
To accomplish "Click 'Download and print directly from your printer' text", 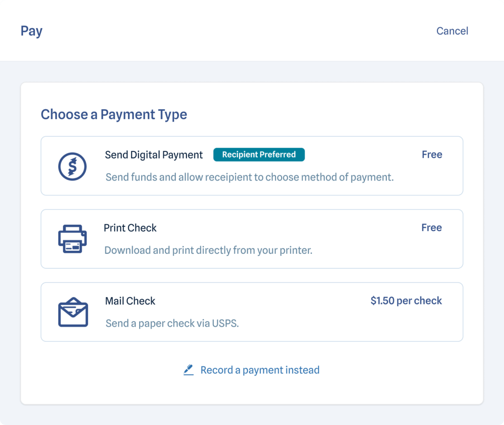I will [208, 250].
